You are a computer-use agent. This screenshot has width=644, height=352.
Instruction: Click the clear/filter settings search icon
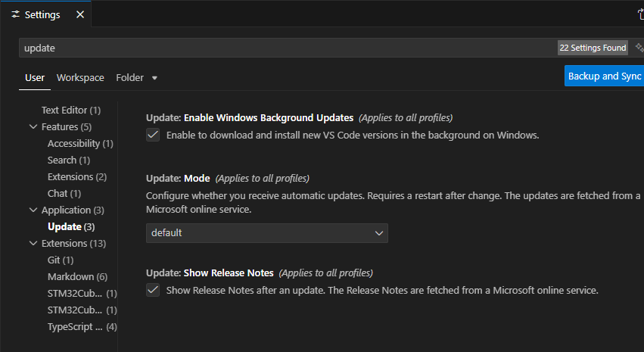pos(639,48)
